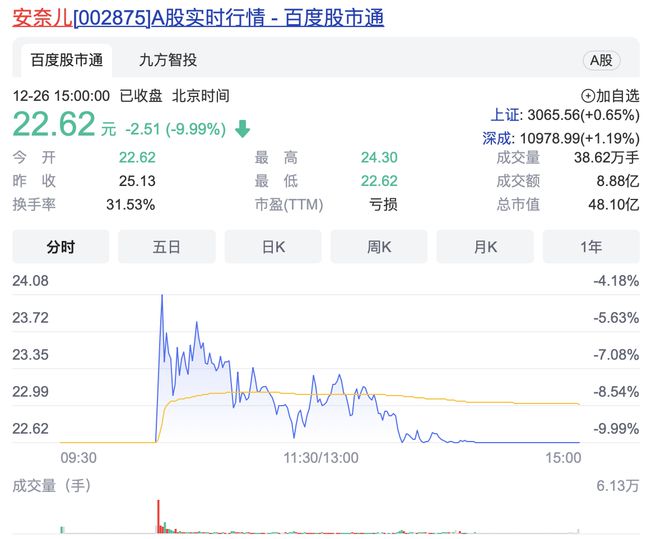Click the 15:00 time axis label
The width and height of the screenshot is (660, 539).
(x=563, y=457)
